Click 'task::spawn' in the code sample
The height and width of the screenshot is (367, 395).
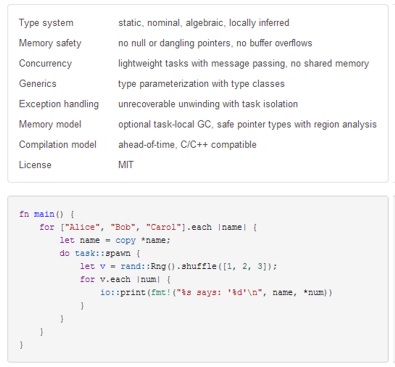coord(102,253)
